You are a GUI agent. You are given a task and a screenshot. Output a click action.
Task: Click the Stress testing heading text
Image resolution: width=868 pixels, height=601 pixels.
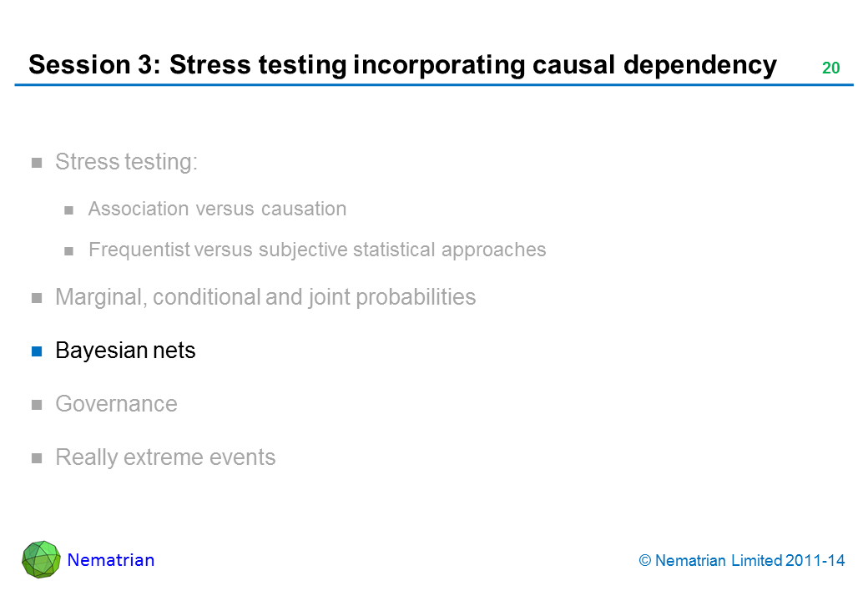pyautogui.click(x=126, y=162)
